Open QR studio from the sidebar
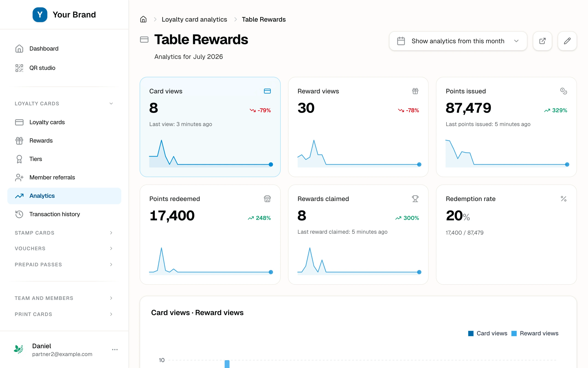Viewport: 588px width, 368px height. 64,68
